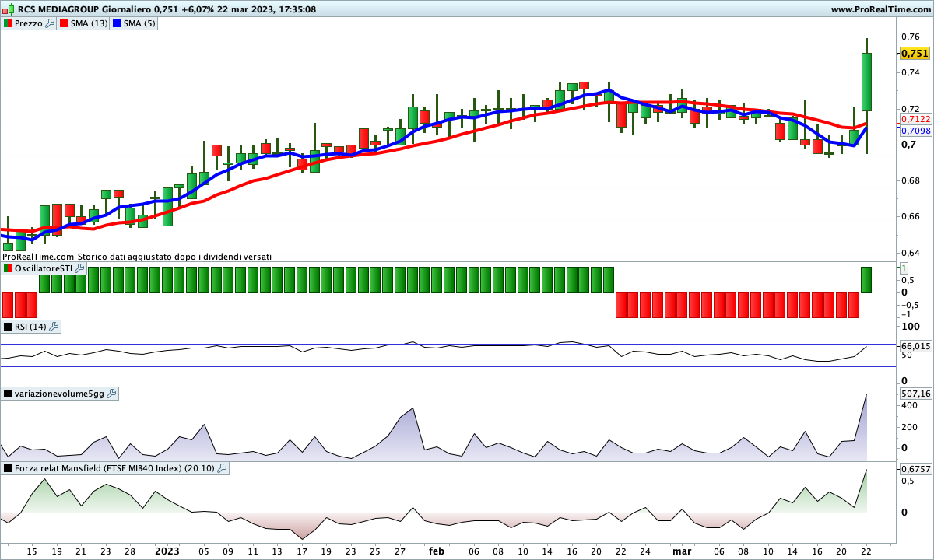Screen dimensions: 934x560
Task: Click the 0,74 price axis label
Action: coord(910,72)
